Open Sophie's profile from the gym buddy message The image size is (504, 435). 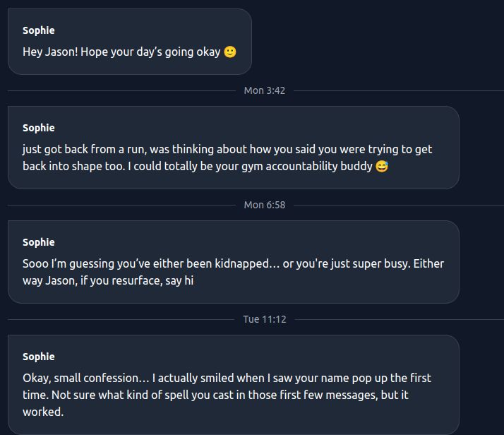click(38, 128)
